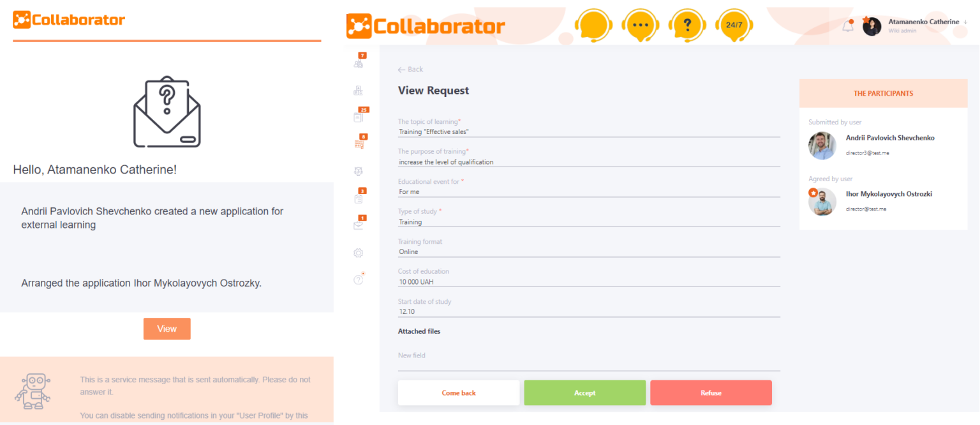Select the ABC dictionary icon in sidebar
Viewport: 980px width, 425px height.
358,90
